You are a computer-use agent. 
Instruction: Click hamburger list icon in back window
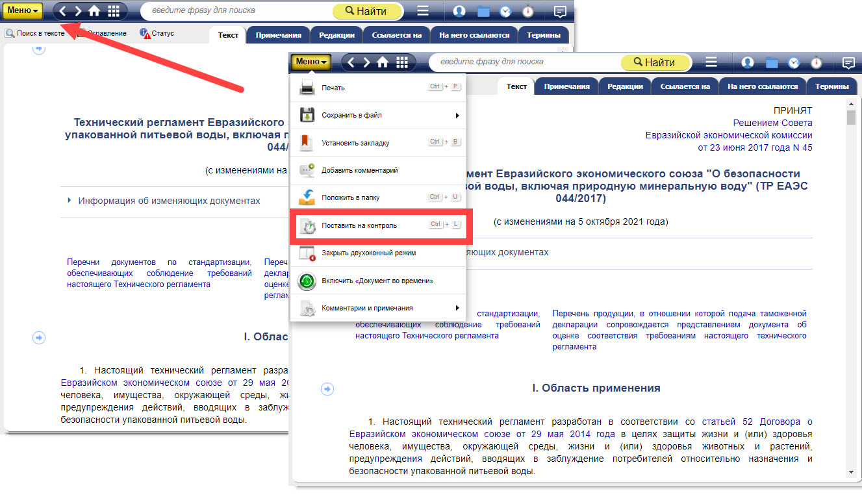coord(423,10)
